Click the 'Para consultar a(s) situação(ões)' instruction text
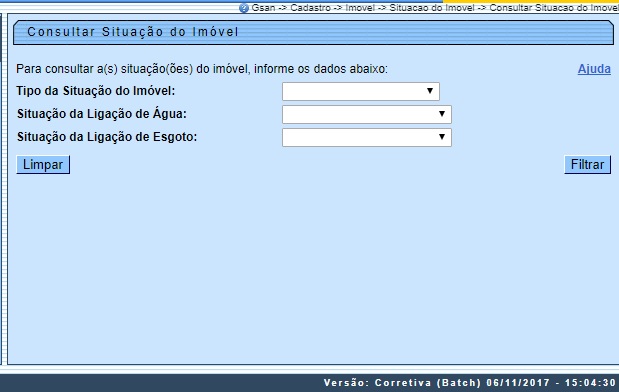Image resolution: width=619 pixels, height=392 pixels. (202, 69)
